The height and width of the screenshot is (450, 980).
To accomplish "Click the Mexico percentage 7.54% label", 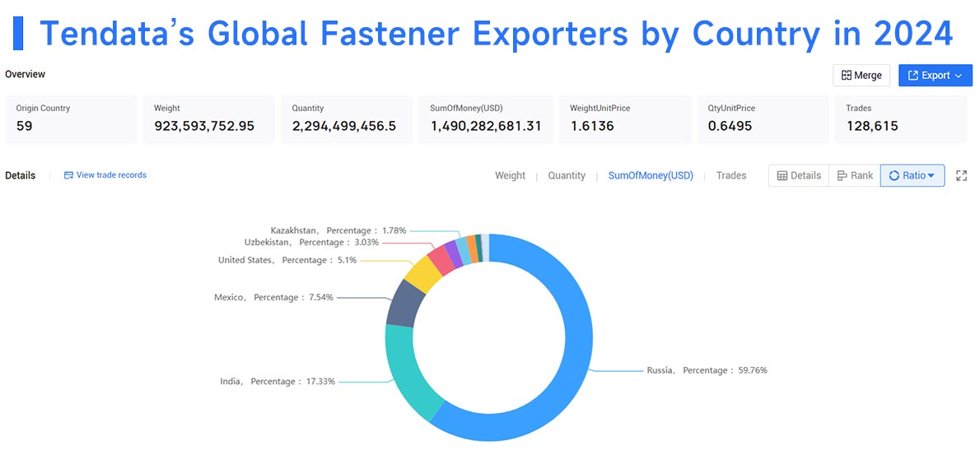I will (273, 298).
